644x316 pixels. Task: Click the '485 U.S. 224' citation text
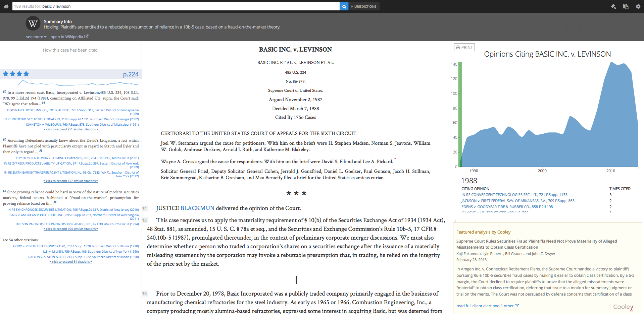[296, 72]
